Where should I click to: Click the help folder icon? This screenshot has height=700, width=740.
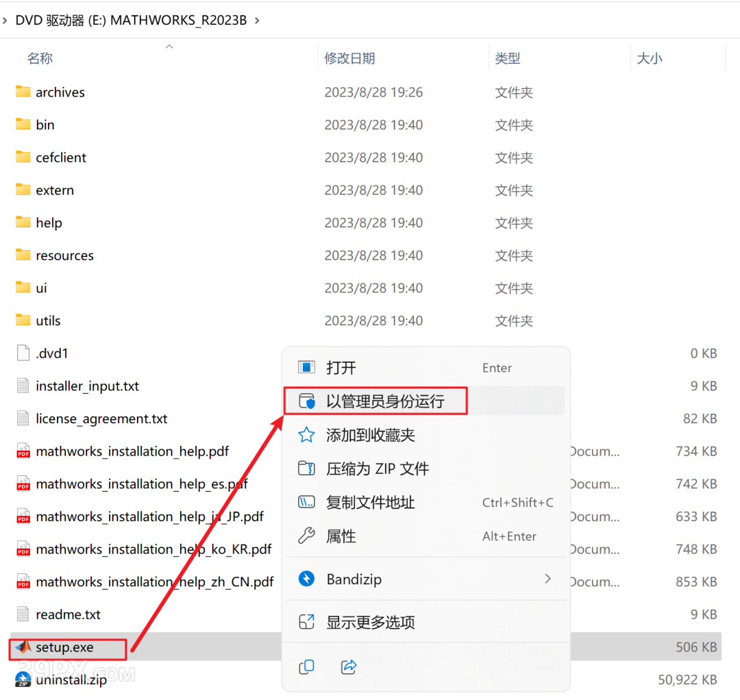pyautogui.click(x=23, y=222)
